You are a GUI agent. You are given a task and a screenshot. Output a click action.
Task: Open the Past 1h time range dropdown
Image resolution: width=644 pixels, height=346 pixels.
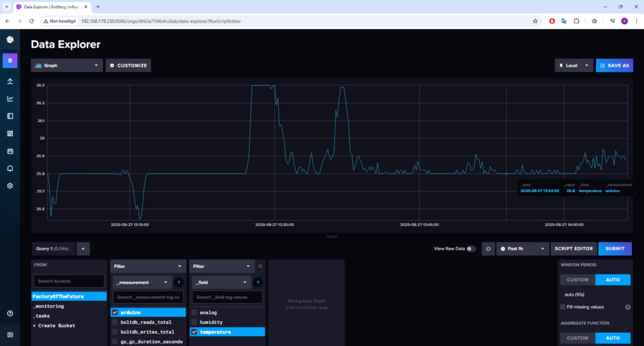(523, 248)
